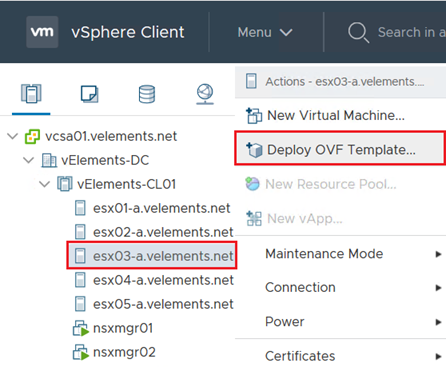
Task: Click the vSphere Client title
Action: [128, 32]
